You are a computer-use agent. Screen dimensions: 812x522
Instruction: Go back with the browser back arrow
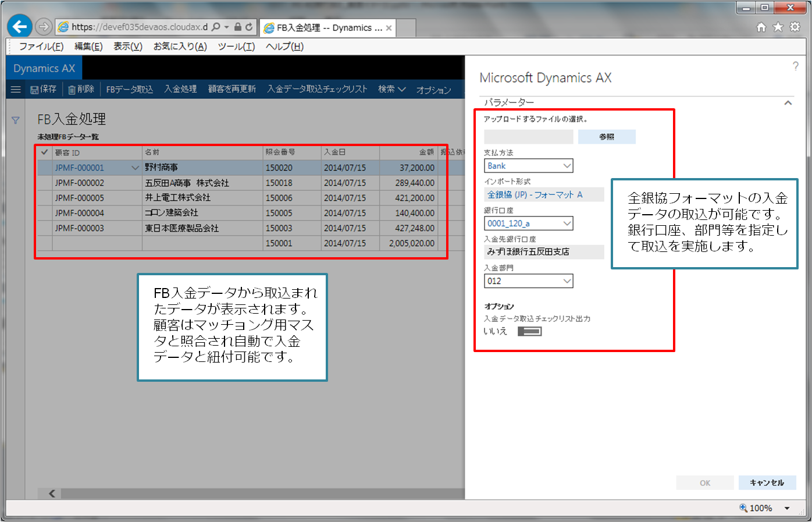tap(20, 26)
